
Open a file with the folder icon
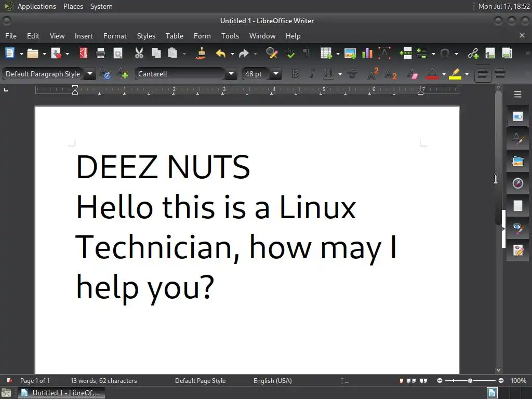(33, 54)
